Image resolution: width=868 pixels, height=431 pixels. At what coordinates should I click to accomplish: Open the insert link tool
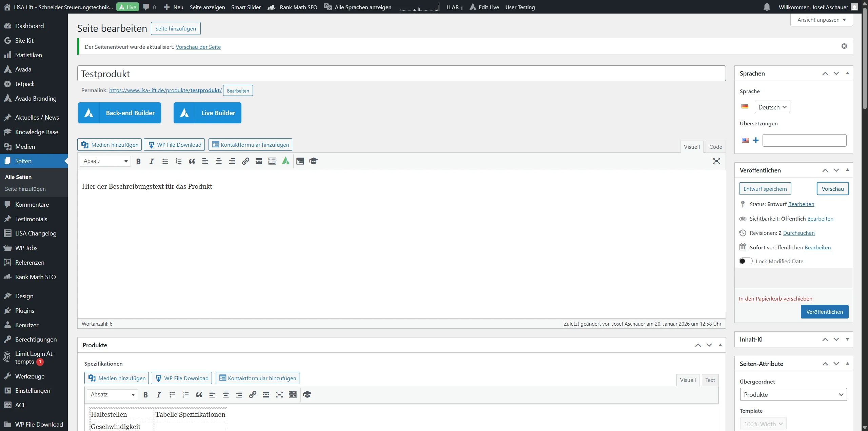pos(245,161)
